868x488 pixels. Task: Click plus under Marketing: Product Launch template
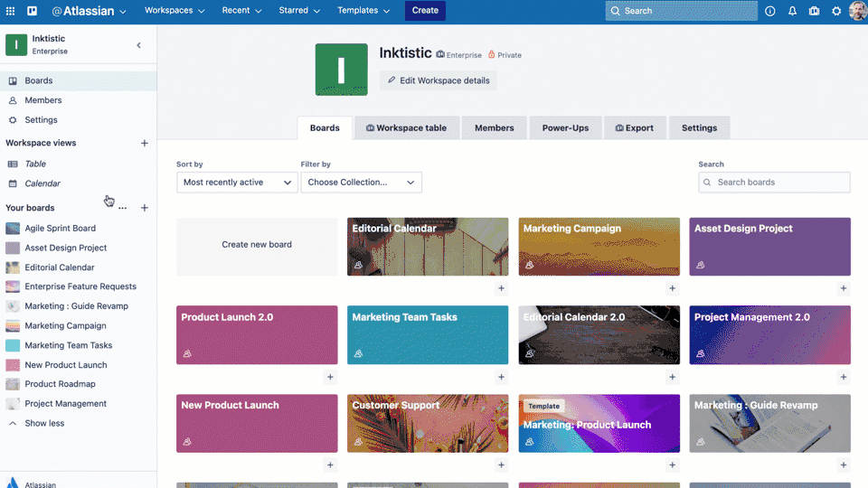[672, 465]
